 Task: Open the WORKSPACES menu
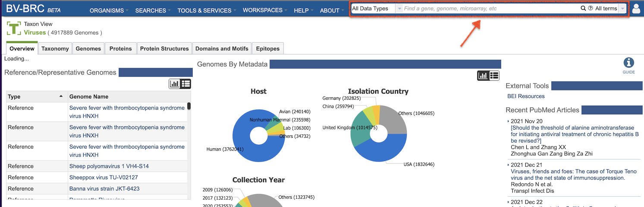(265, 10)
